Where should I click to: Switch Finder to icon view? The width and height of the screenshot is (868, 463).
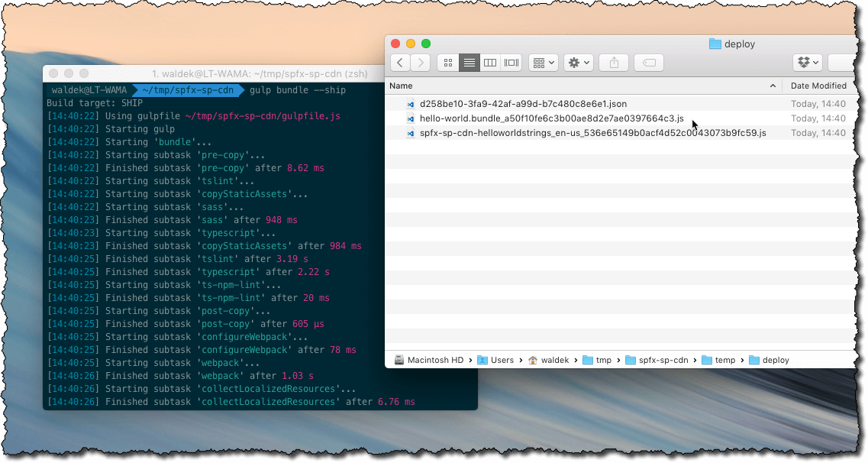pos(447,63)
